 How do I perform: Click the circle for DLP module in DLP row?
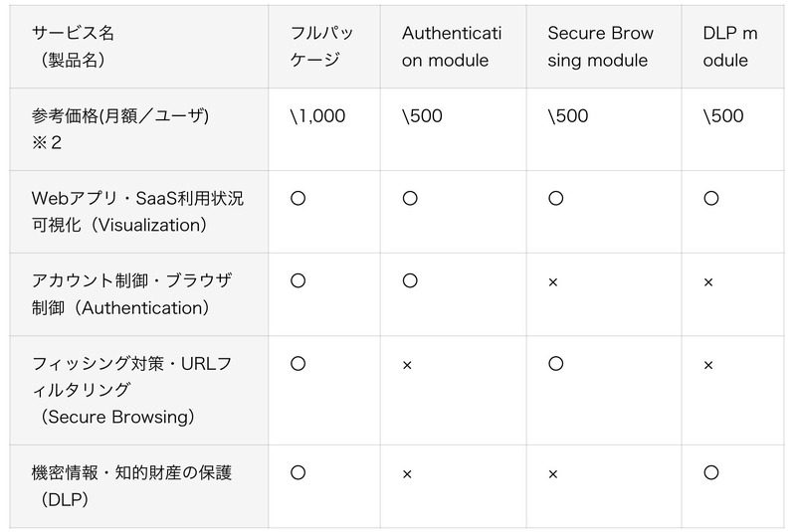710,473
